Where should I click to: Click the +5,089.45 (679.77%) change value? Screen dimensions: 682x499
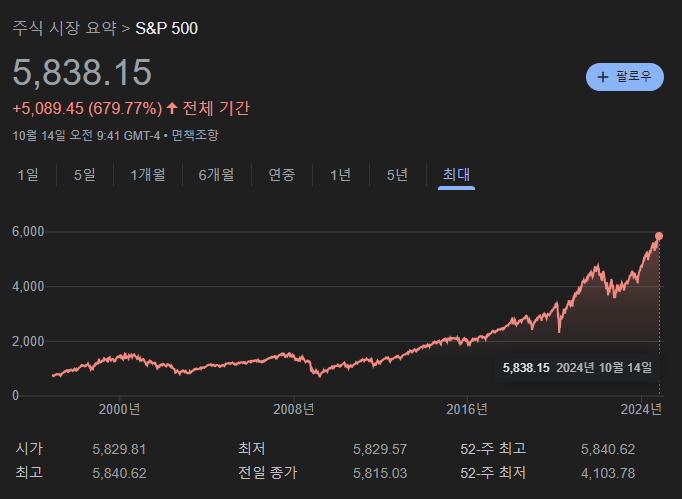pyautogui.click(x=87, y=108)
